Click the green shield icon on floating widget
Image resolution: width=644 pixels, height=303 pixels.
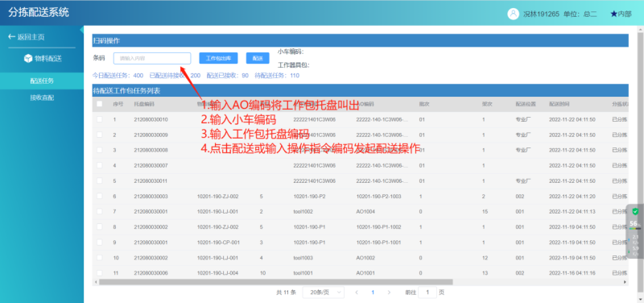point(635,212)
